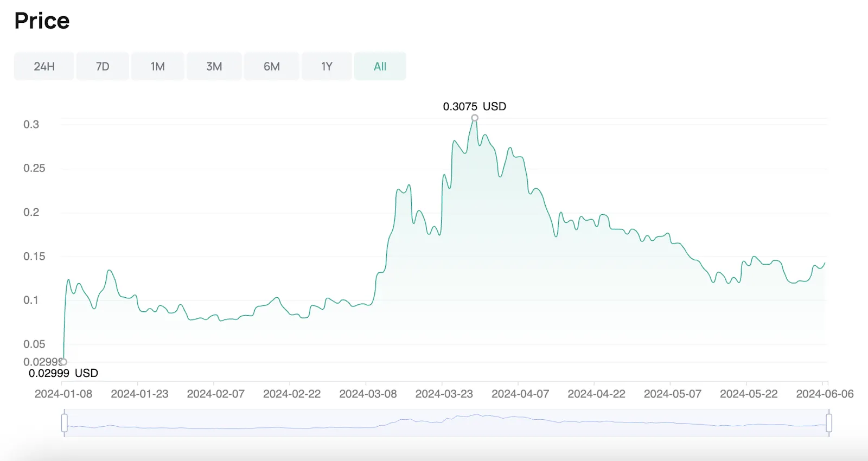Select the 24H time range tab
The image size is (868, 461).
(x=44, y=66)
